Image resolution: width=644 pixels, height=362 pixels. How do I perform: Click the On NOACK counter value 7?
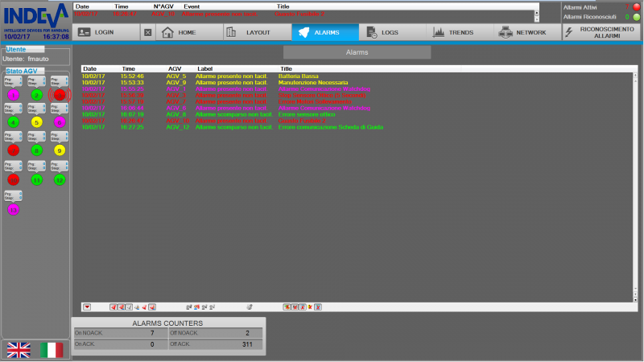pos(152,333)
